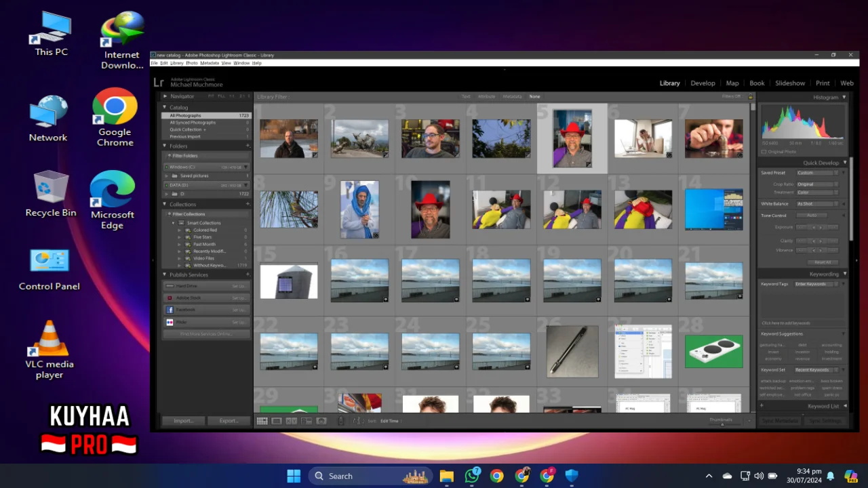868x488 pixels.
Task: Adjust the Thumbnails size slider
Action: coord(722,424)
